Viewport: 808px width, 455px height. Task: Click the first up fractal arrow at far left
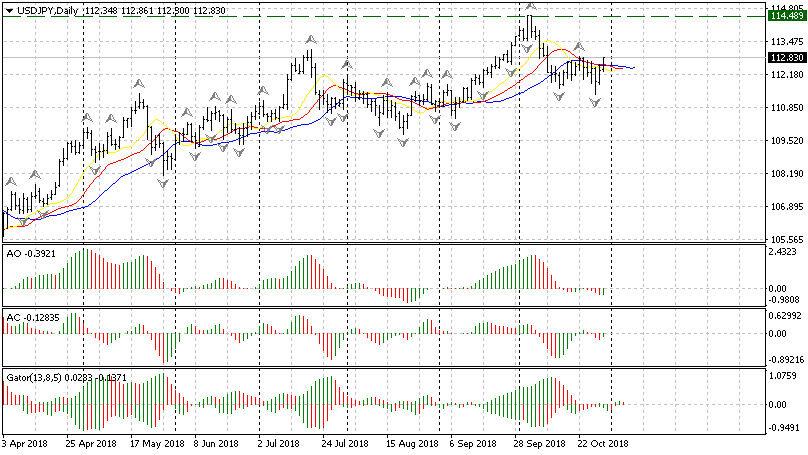[12, 181]
